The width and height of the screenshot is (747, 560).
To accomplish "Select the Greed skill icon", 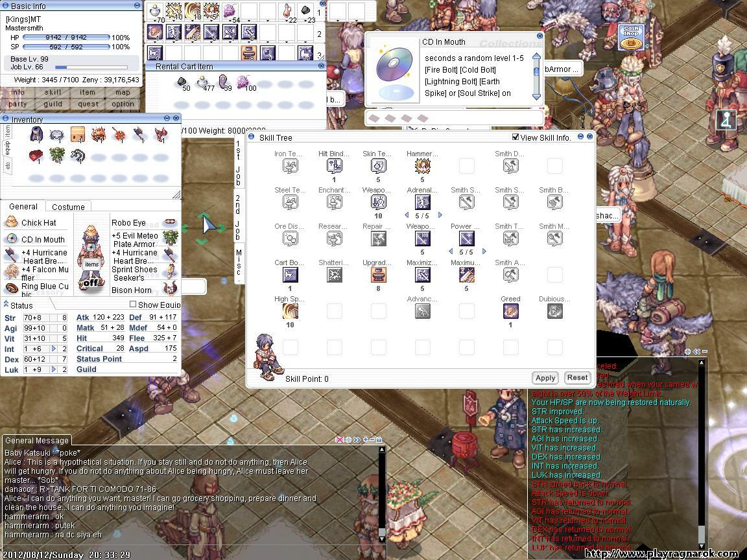I will pos(510,311).
